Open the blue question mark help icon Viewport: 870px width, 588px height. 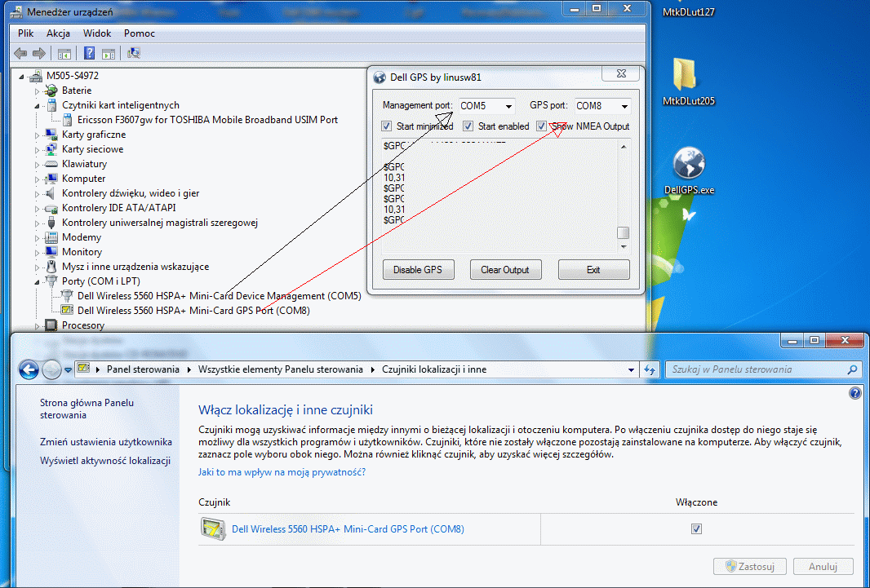tap(89, 53)
